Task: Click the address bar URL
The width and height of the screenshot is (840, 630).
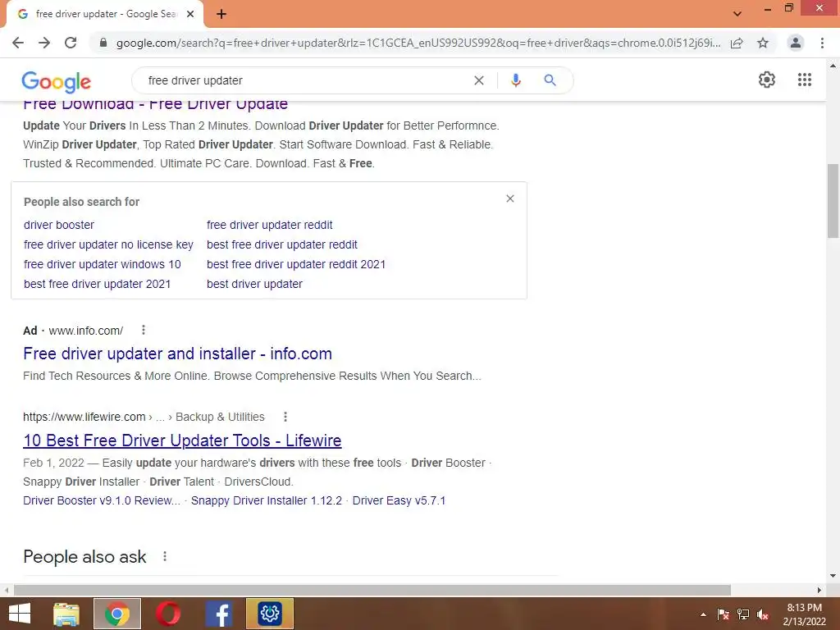Action: [418, 43]
